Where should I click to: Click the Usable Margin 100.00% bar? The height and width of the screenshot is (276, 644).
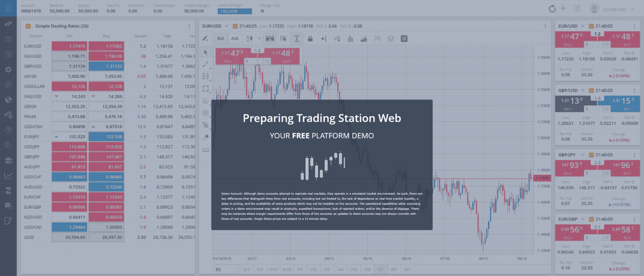(235, 11)
